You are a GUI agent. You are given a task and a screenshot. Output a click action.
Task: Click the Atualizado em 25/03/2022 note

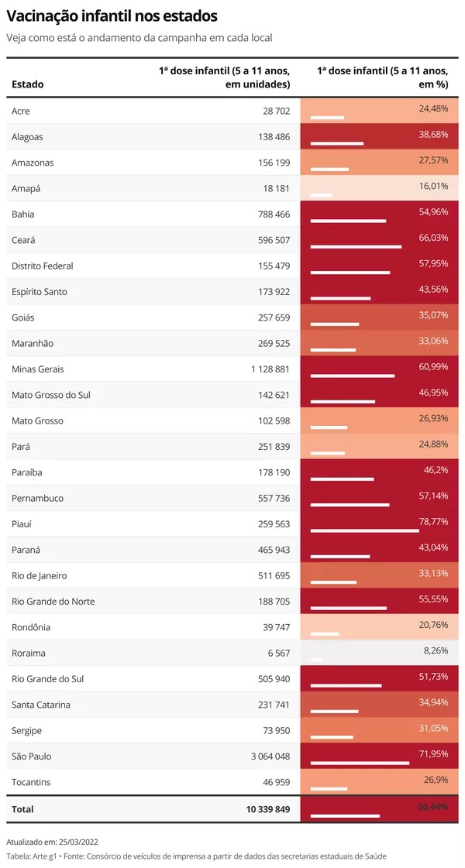[x=52, y=842]
